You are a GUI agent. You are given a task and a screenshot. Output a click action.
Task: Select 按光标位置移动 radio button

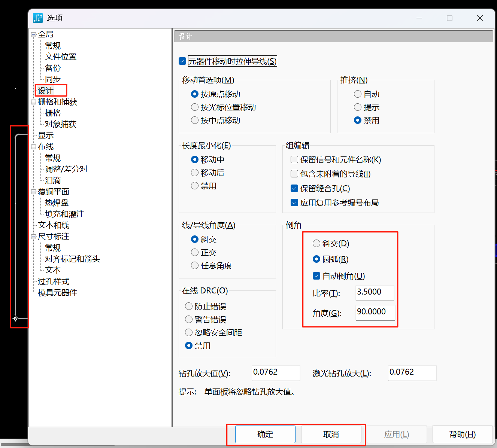[195, 107]
